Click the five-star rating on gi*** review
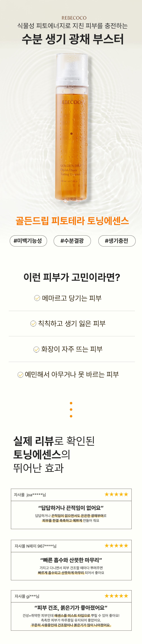This screenshot has width=142, height=644. (x=116, y=596)
